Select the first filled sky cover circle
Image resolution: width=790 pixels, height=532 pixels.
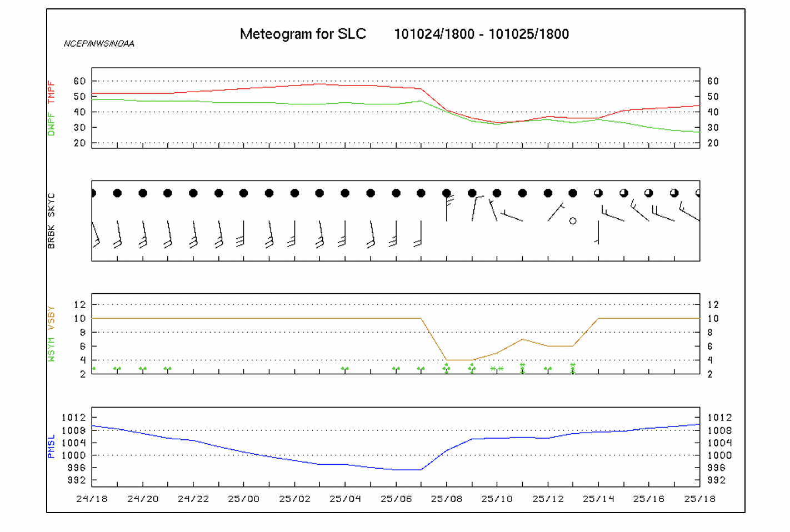[x=93, y=193]
